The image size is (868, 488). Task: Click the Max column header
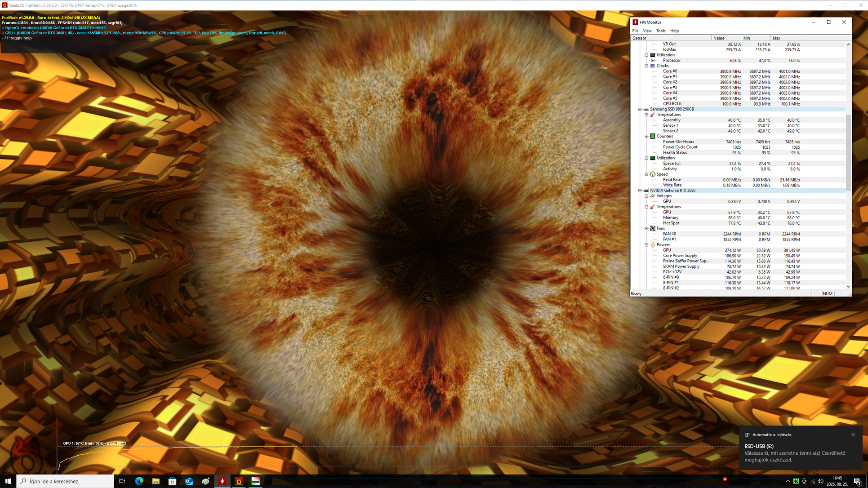tap(784, 38)
